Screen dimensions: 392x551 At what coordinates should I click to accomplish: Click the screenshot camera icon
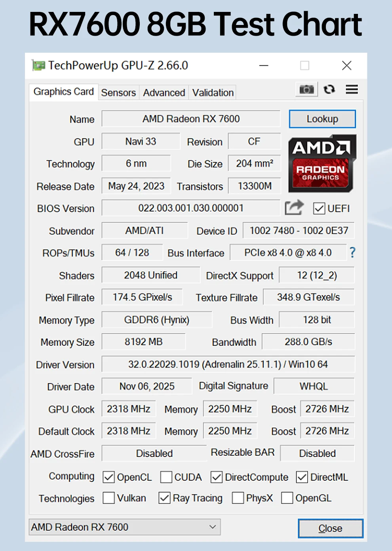tap(306, 90)
